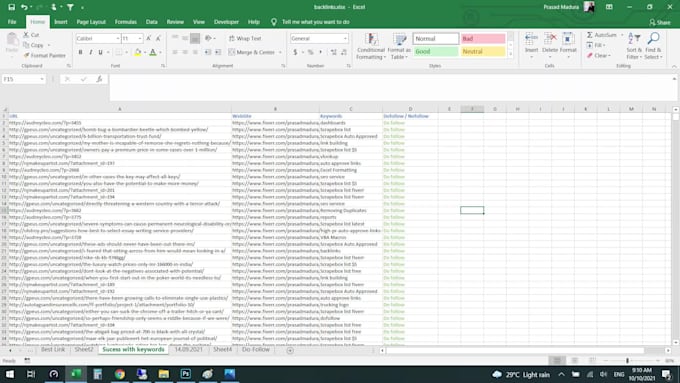Image resolution: width=680 pixels, height=383 pixels.
Task: Toggle Bold formatting
Action: click(x=80, y=52)
